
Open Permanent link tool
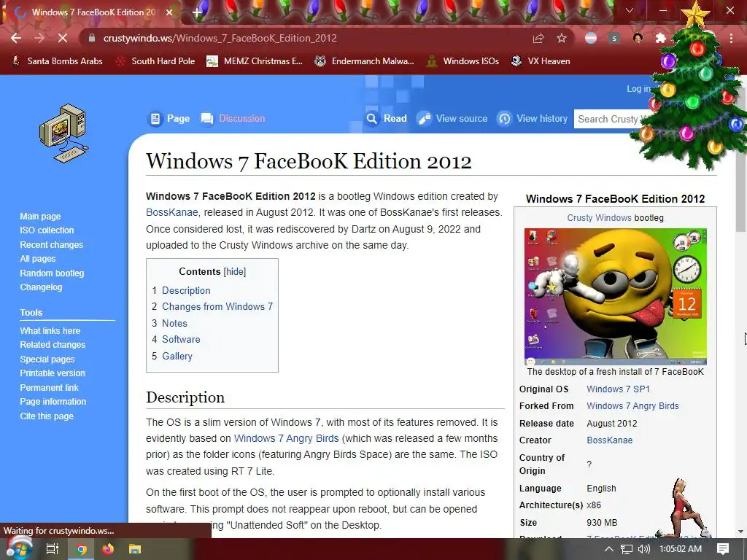click(x=49, y=388)
